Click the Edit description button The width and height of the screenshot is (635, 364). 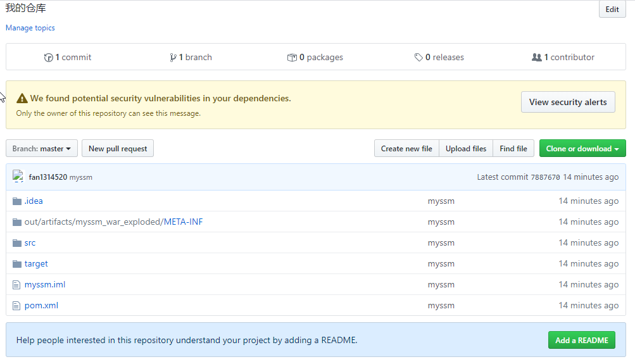612,9
